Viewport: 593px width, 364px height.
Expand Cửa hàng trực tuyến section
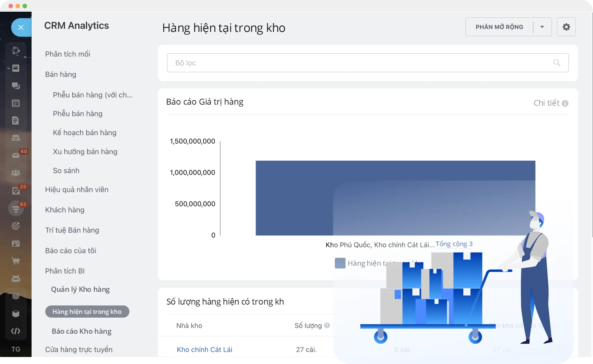click(79, 349)
